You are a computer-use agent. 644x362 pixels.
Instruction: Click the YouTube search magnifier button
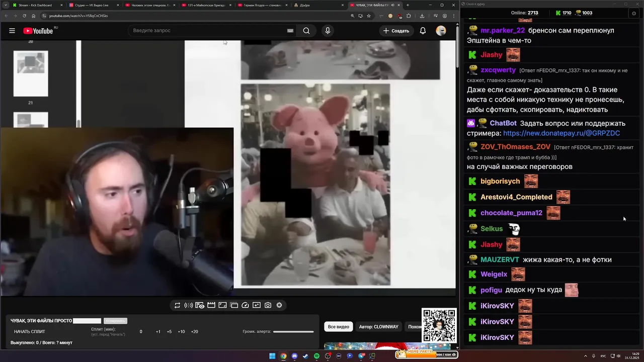coord(306,31)
